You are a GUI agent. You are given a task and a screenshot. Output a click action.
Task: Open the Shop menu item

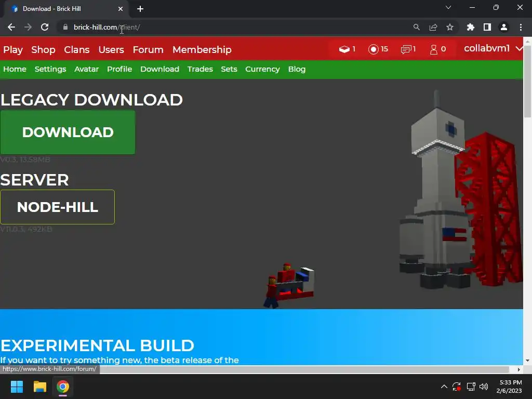pos(43,49)
